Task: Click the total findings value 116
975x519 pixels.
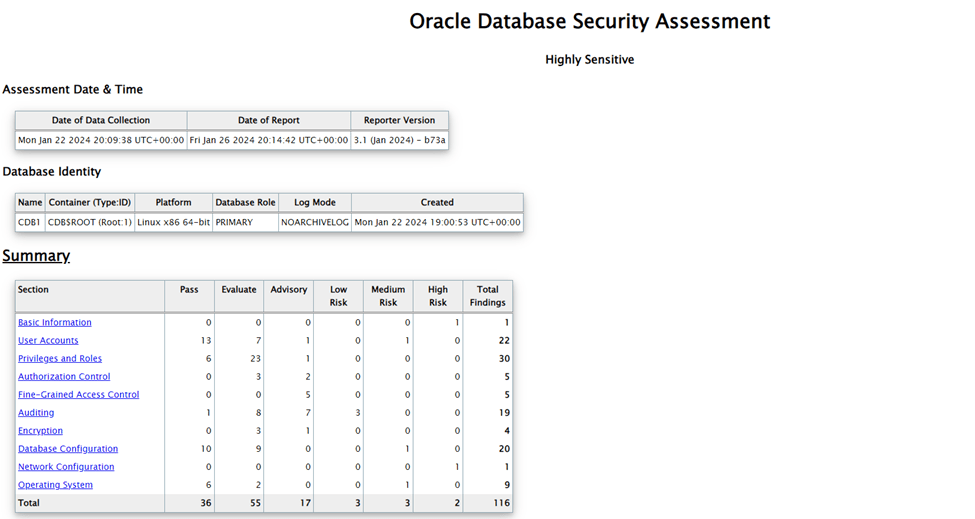Action: pos(502,503)
